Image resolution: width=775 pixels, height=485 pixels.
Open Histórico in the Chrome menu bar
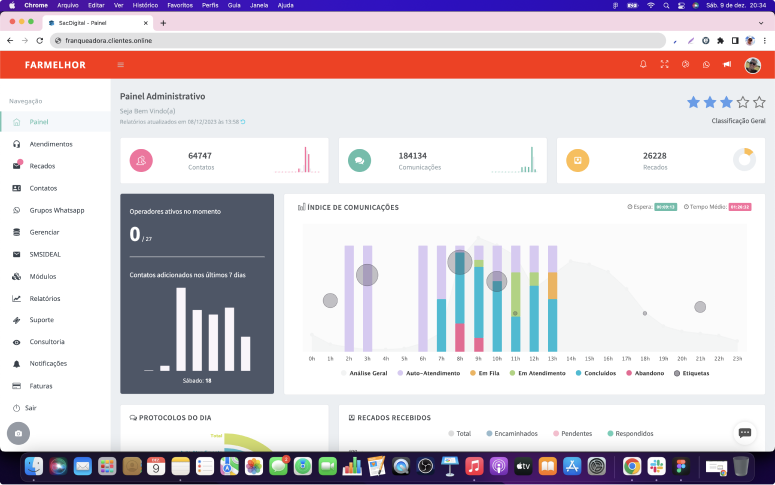pos(145,5)
